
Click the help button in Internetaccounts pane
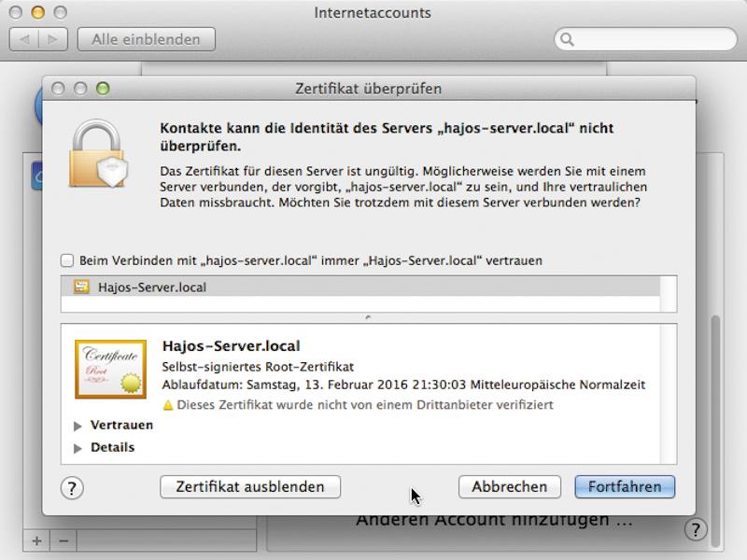pyautogui.click(x=696, y=529)
